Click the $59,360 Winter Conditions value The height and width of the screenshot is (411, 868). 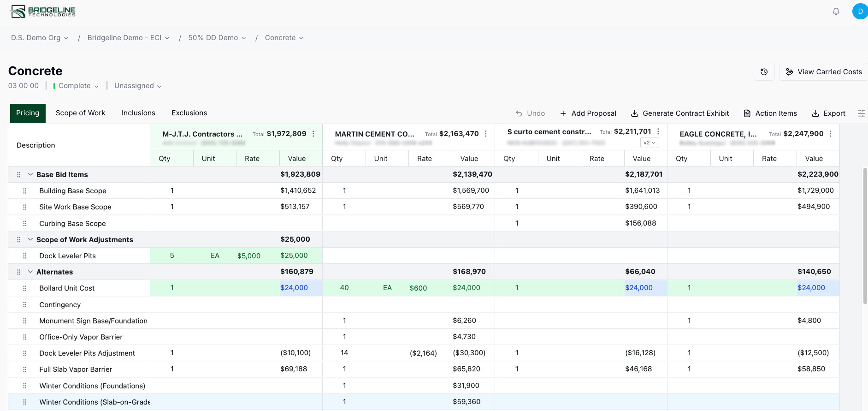[x=466, y=402]
